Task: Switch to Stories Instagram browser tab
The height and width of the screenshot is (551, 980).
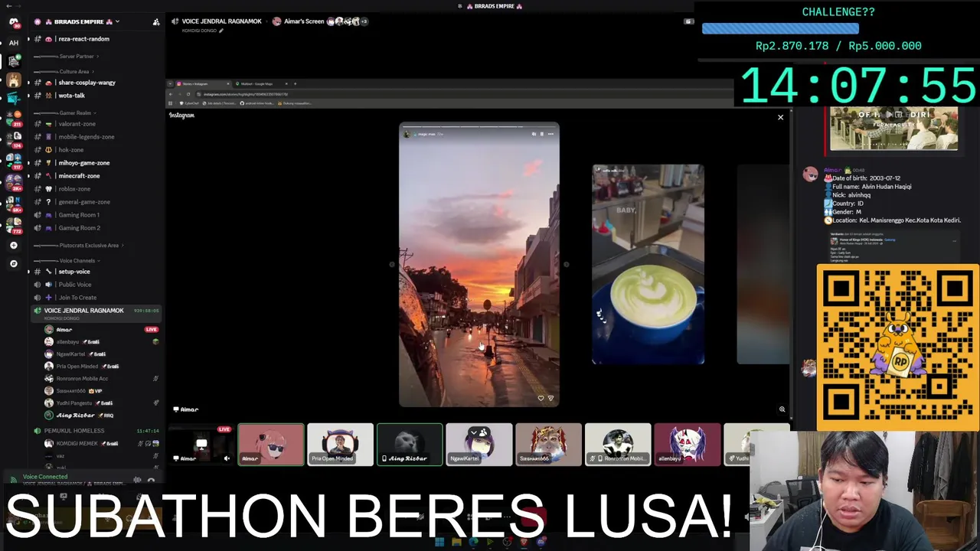Action: 201,83
